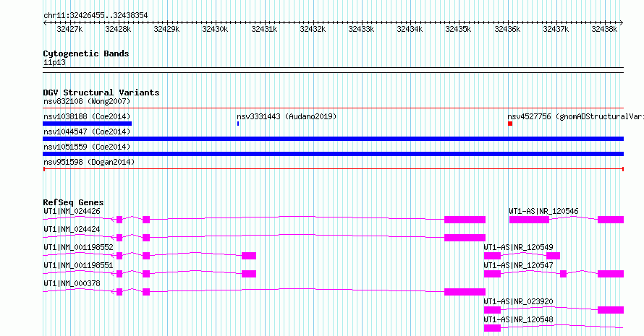644x336 pixels.
Task: Click the leftmost exon of NR_023920
Action: 493,310
